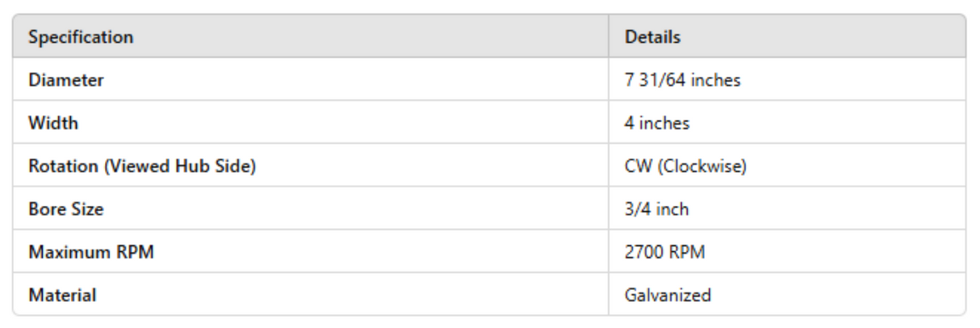Click the Maximum RPM row label
The height and width of the screenshot is (328, 980).
(x=91, y=252)
